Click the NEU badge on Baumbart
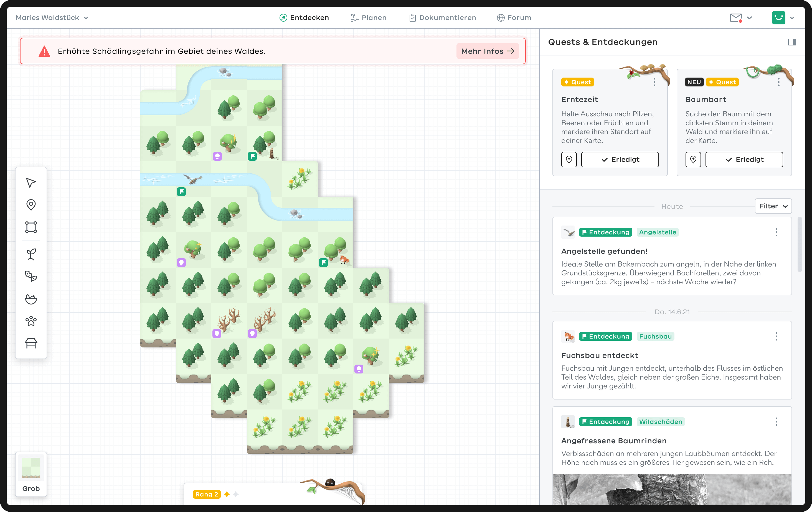 pos(694,82)
